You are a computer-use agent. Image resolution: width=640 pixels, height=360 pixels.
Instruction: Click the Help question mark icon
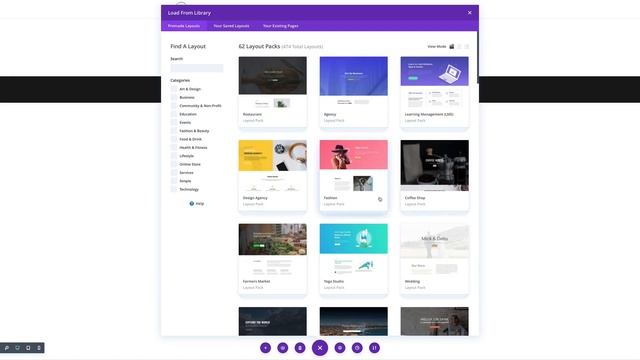(x=192, y=203)
